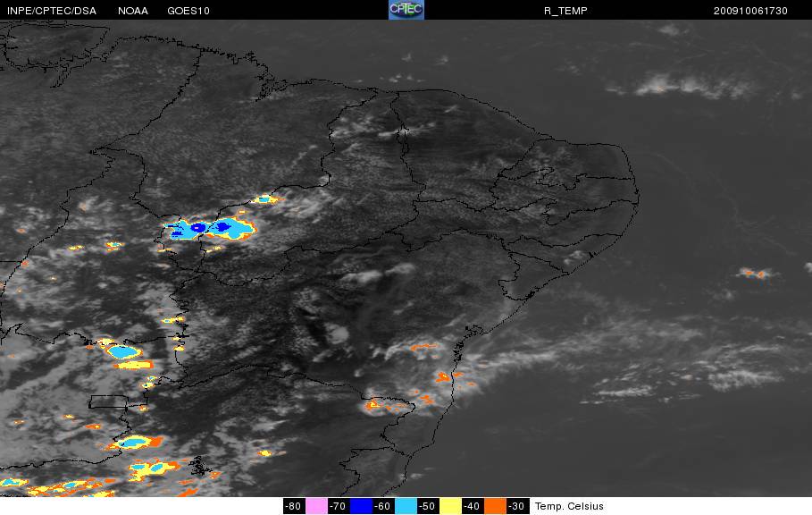
Task: Select the -50 legend value
Action: pyautogui.click(x=428, y=506)
